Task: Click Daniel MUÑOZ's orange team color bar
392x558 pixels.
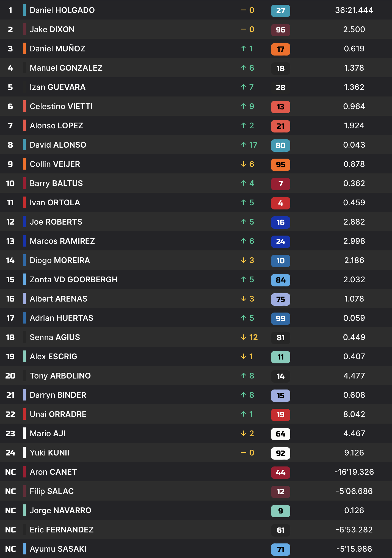Action: [24, 49]
